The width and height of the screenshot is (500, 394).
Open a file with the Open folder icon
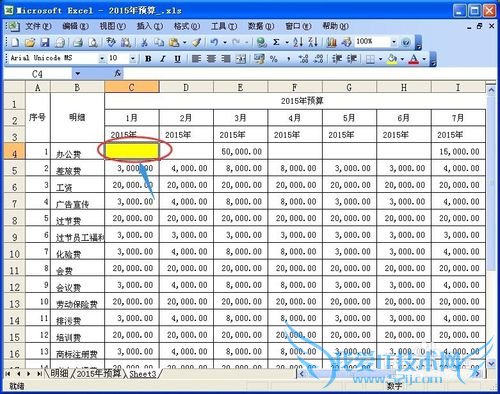pyautogui.click(x=30, y=42)
